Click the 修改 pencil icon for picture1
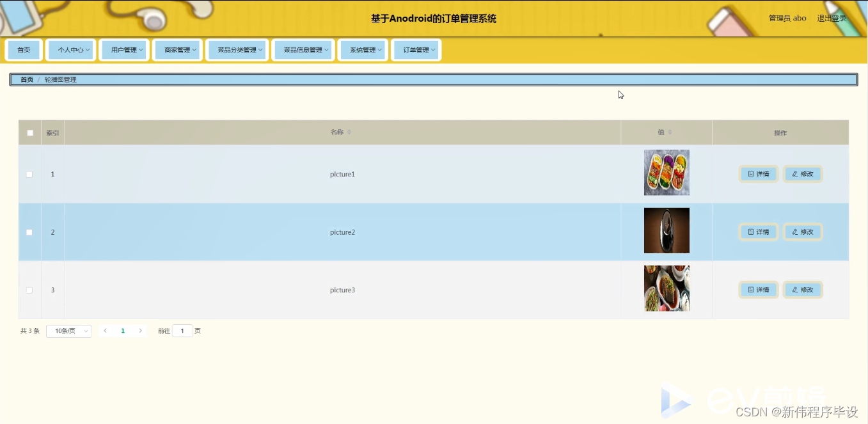 click(x=794, y=173)
